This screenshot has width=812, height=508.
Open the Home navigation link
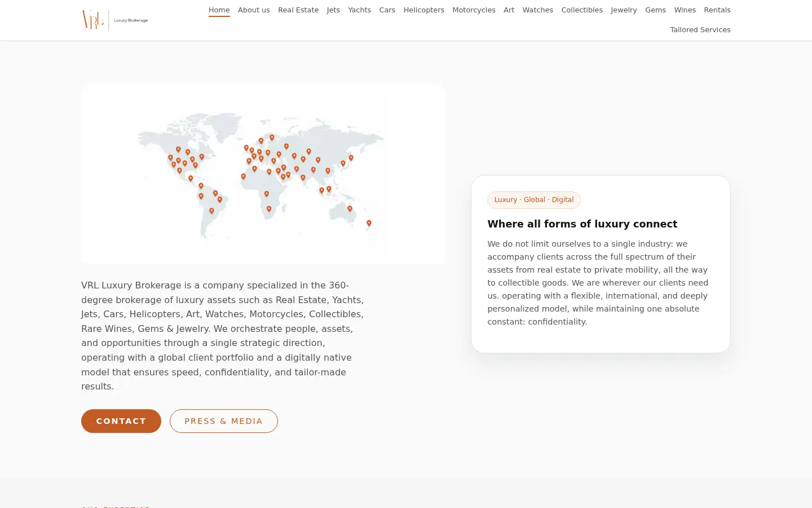[x=219, y=10]
